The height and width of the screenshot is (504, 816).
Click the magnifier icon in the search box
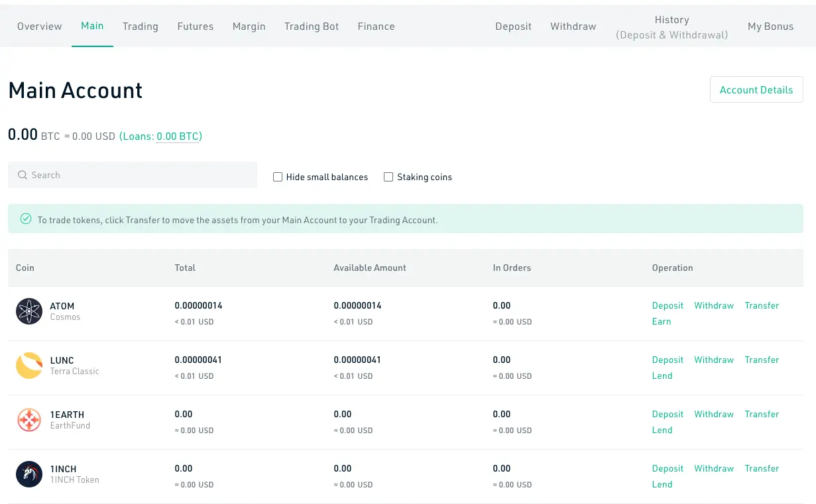coord(23,175)
